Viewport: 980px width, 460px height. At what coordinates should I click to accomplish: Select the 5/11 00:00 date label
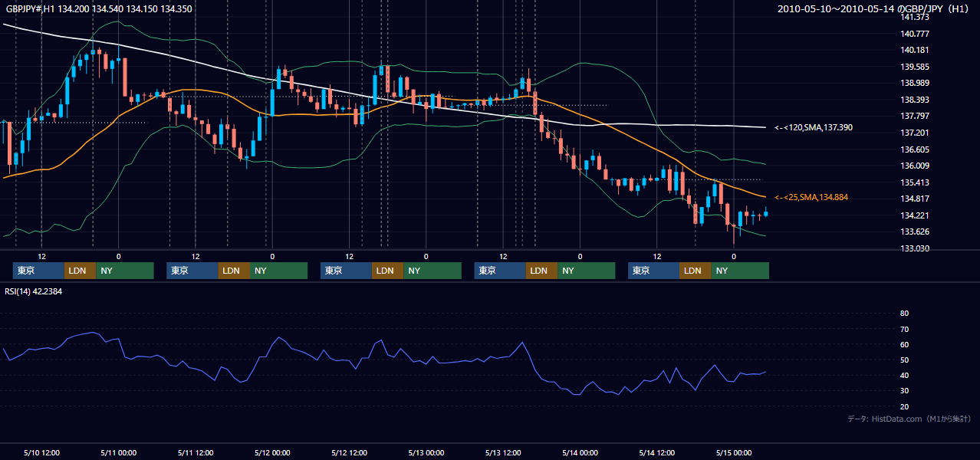tap(118, 452)
